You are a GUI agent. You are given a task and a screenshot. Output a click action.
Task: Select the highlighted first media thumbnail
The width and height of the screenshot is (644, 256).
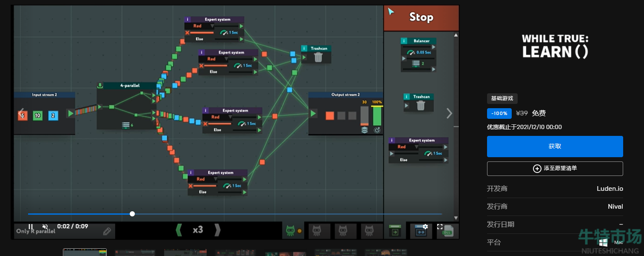coord(85,252)
